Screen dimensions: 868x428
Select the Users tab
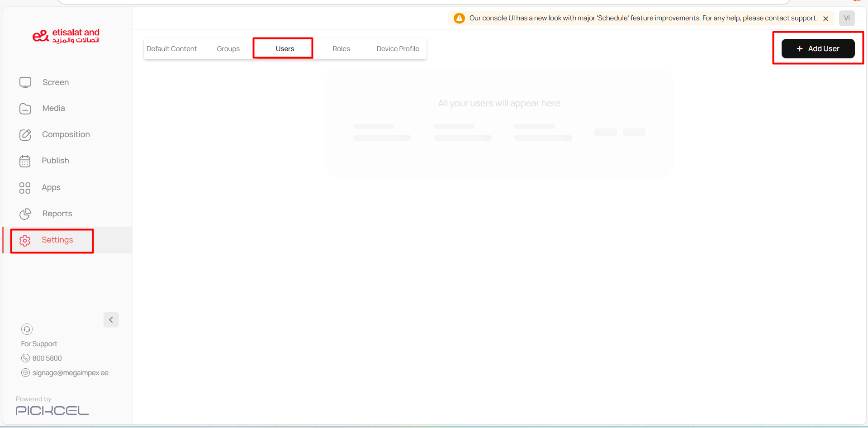click(285, 49)
